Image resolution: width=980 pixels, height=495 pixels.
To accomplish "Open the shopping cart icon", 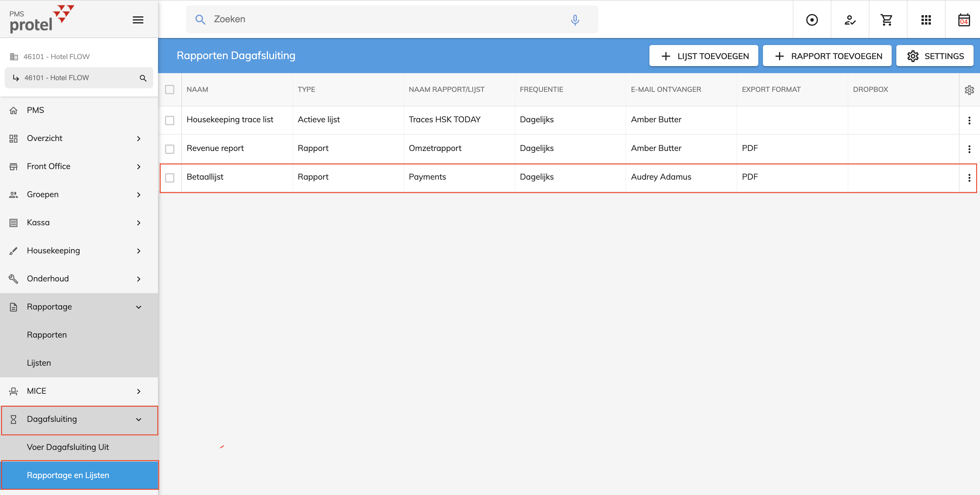I will click(887, 20).
